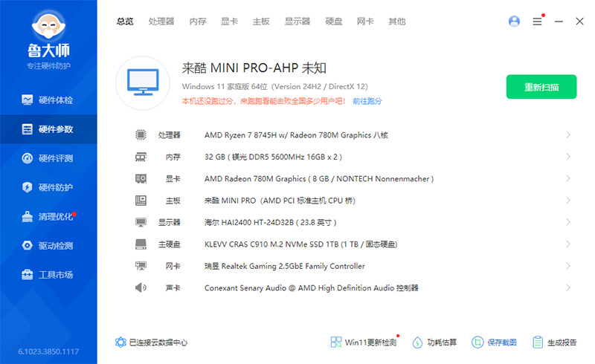
Task: Go to 硬件防护 section
Action: click(48, 187)
